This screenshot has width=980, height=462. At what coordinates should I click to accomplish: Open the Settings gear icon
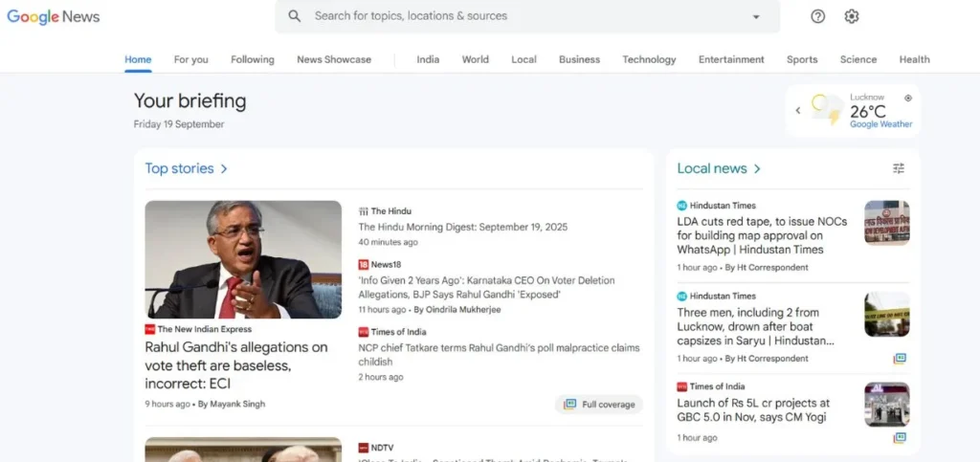point(852,16)
